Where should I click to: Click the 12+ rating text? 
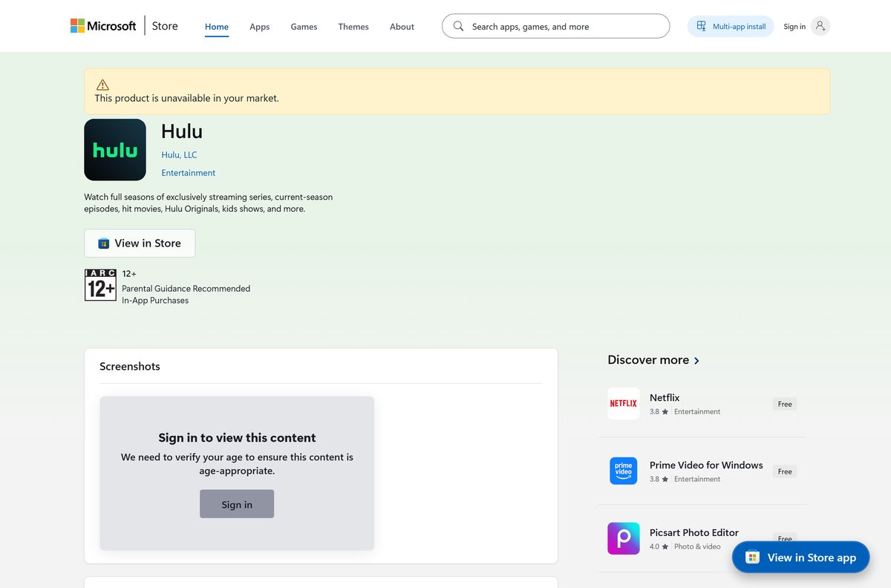(x=129, y=274)
